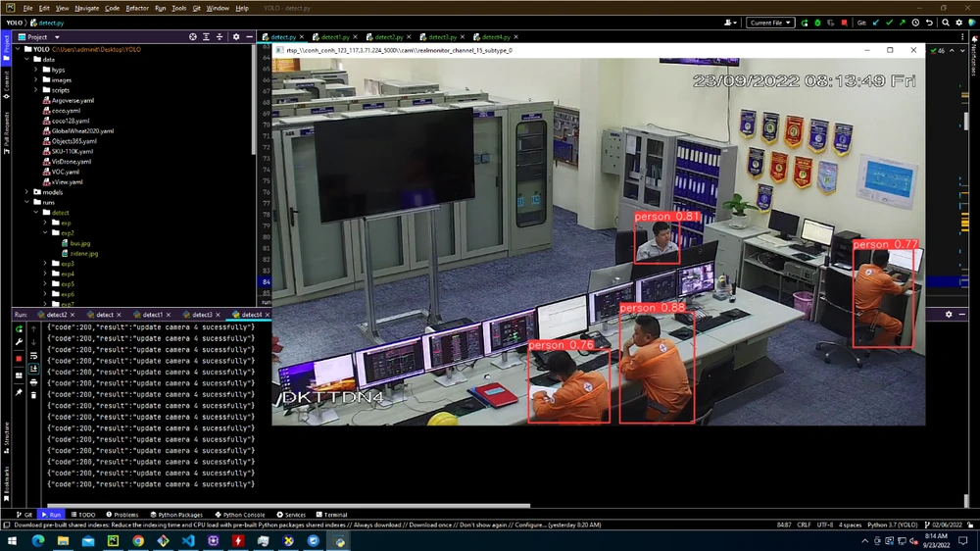Clear the run console with the trash icon
The width and height of the screenshot is (980, 551).
pyautogui.click(x=32, y=393)
